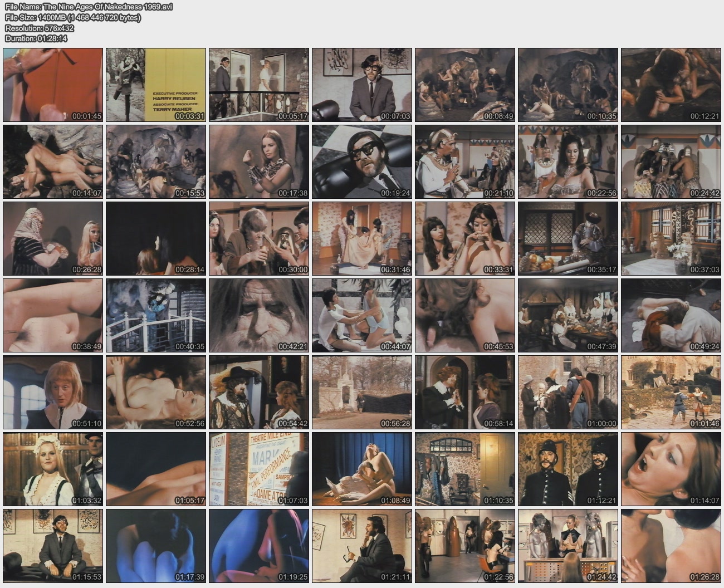
Task: Open the thumbnail marked 00:19:24
Action: coord(362,161)
